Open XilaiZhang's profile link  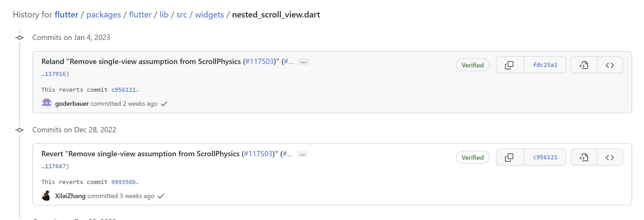pyautogui.click(x=70, y=196)
